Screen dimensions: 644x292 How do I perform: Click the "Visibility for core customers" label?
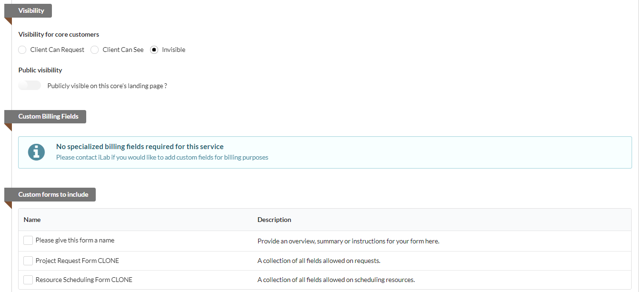59,34
